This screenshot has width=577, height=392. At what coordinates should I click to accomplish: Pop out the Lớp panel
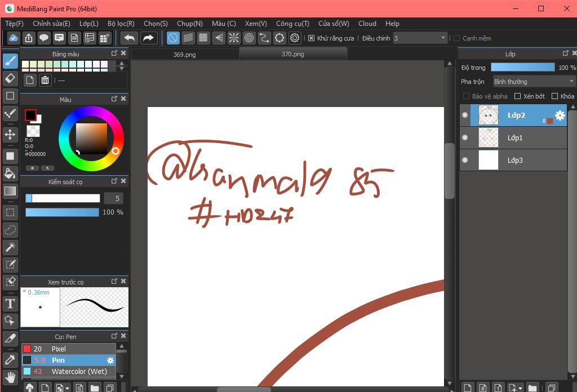click(566, 54)
